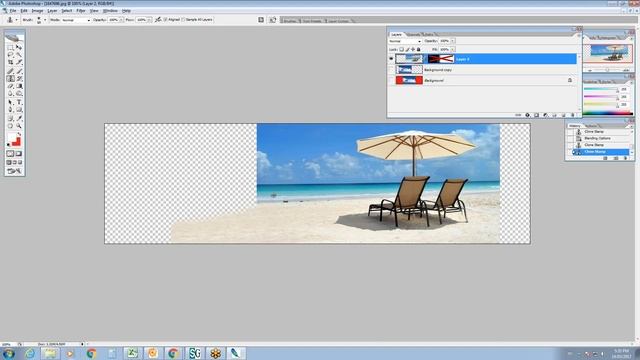Open the Filter menu
The image size is (640, 360).
point(81,11)
